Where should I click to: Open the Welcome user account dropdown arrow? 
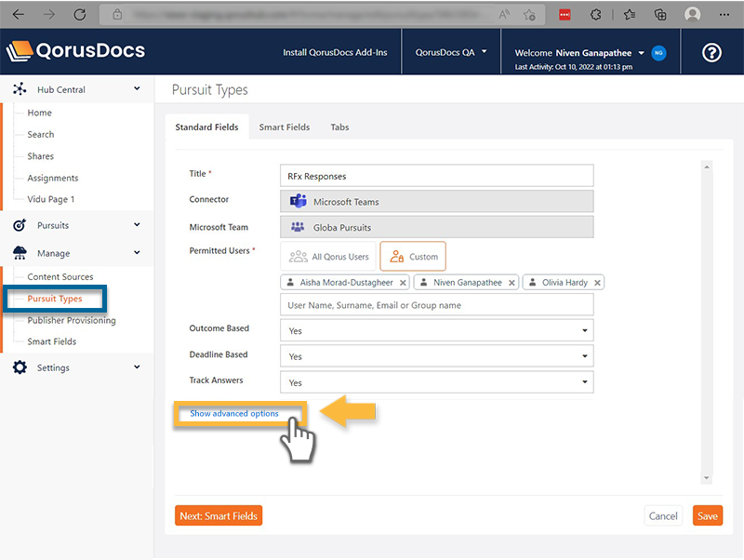641,53
